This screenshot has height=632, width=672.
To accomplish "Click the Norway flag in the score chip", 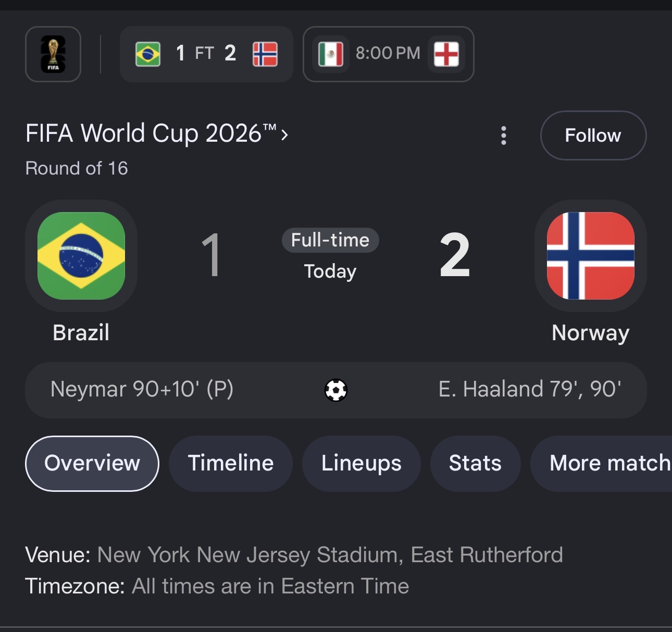I will [x=265, y=54].
